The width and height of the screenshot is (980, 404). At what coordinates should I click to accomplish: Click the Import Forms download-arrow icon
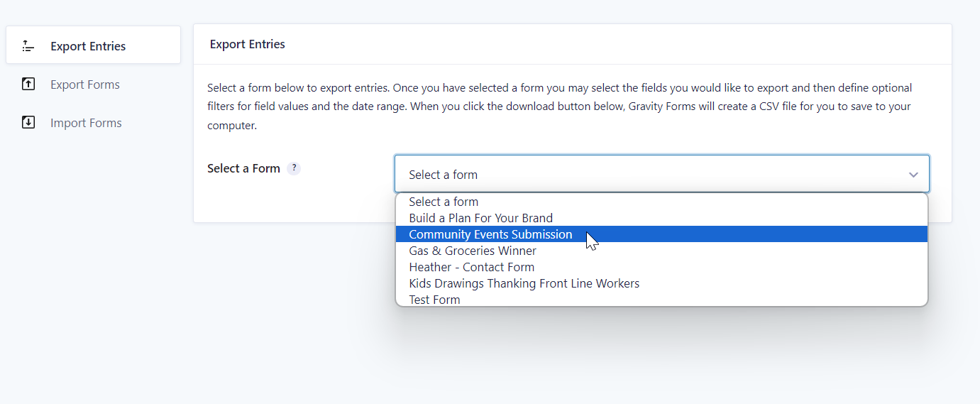pyautogui.click(x=28, y=123)
